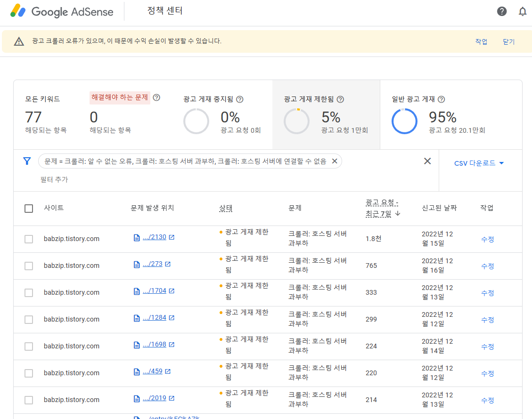
Task: Click the blue filter funnel icon
Action: coord(27,161)
